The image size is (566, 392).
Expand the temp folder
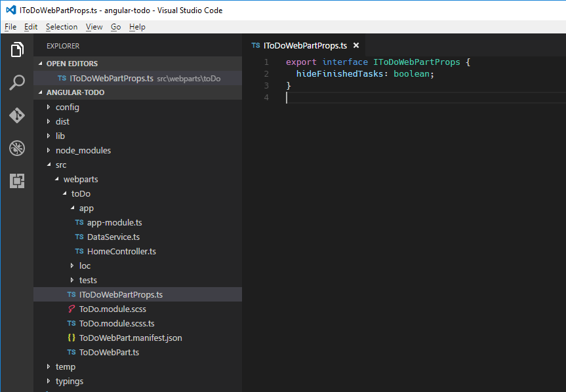pyautogui.click(x=49, y=366)
